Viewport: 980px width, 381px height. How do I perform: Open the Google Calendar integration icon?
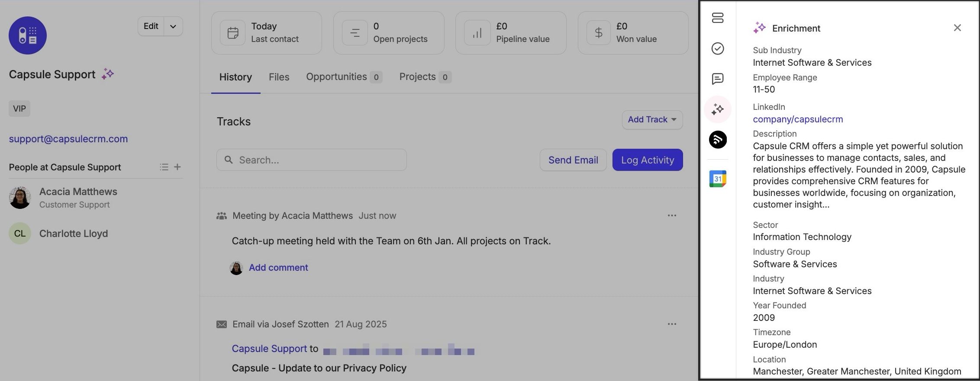click(718, 179)
